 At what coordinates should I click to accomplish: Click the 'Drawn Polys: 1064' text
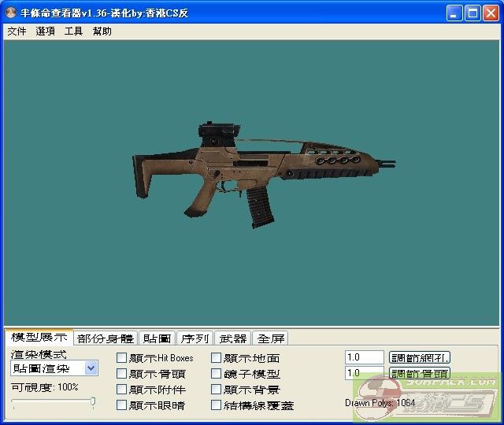(x=380, y=403)
